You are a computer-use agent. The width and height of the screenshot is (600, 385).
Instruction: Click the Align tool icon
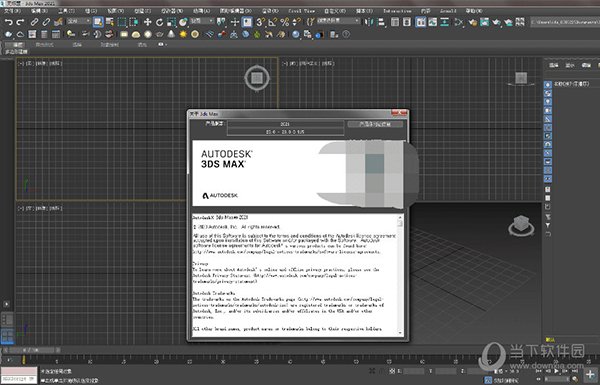tap(381, 22)
